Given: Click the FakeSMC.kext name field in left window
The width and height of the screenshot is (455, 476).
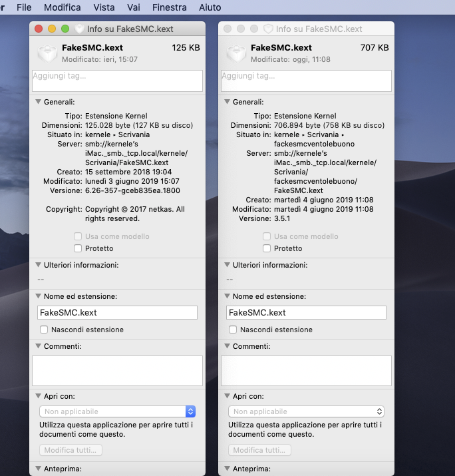Looking at the screenshot, I should point(117,313).
